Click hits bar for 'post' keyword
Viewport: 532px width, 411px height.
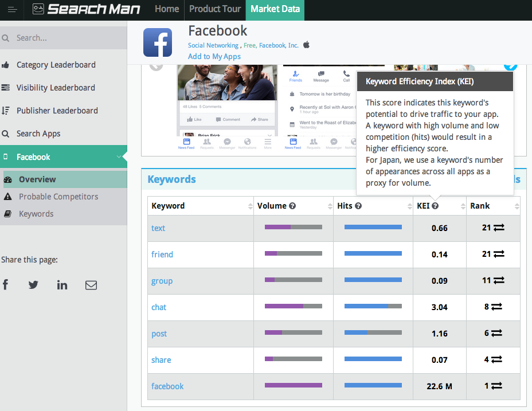pos(373,332)
